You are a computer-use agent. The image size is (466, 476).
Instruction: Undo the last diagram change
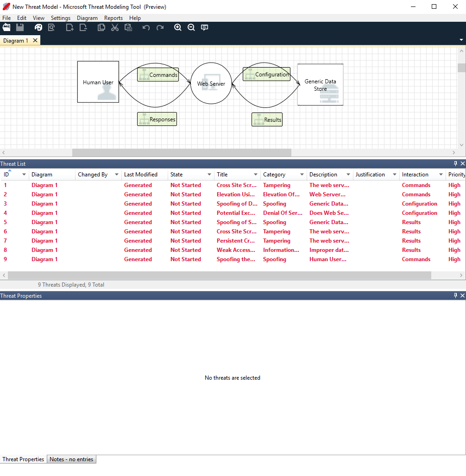coord(146,27)
